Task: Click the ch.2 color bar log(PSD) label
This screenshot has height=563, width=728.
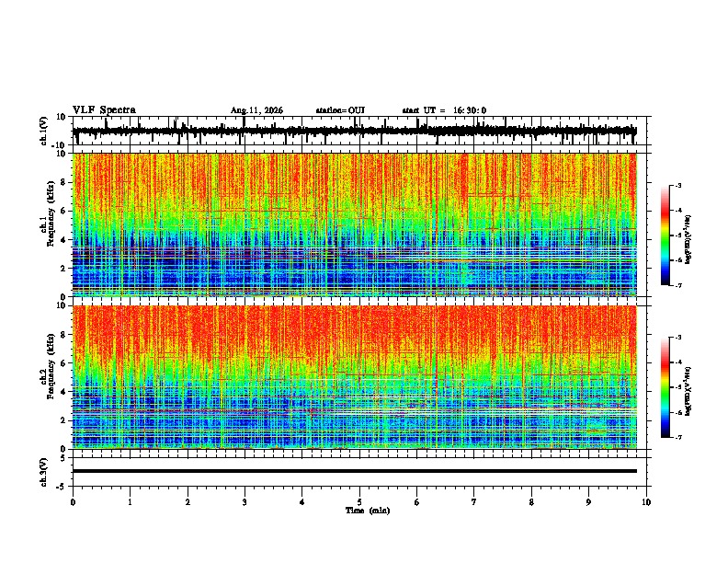Action: [688, 391]
